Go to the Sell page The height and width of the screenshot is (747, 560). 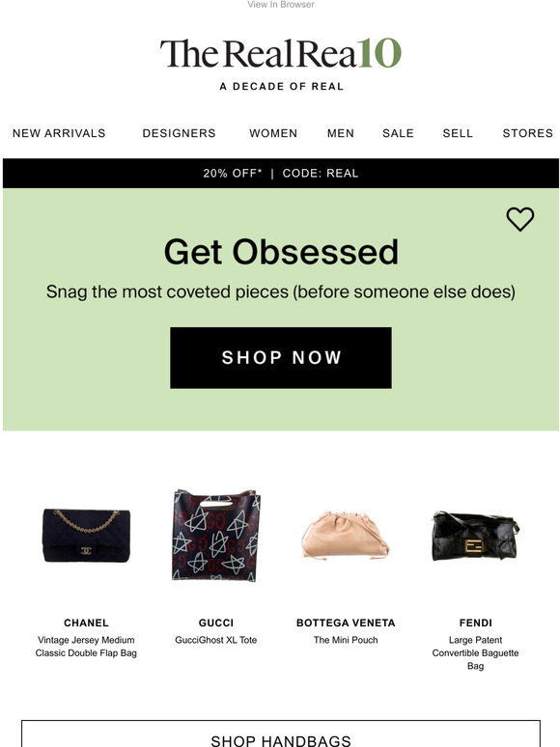tap(458, 133)
